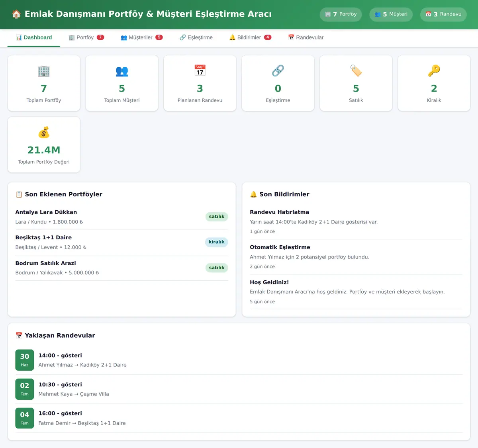Open the Dashboard tab
This screenshot has width=478, height=448.
click(34, 37)
